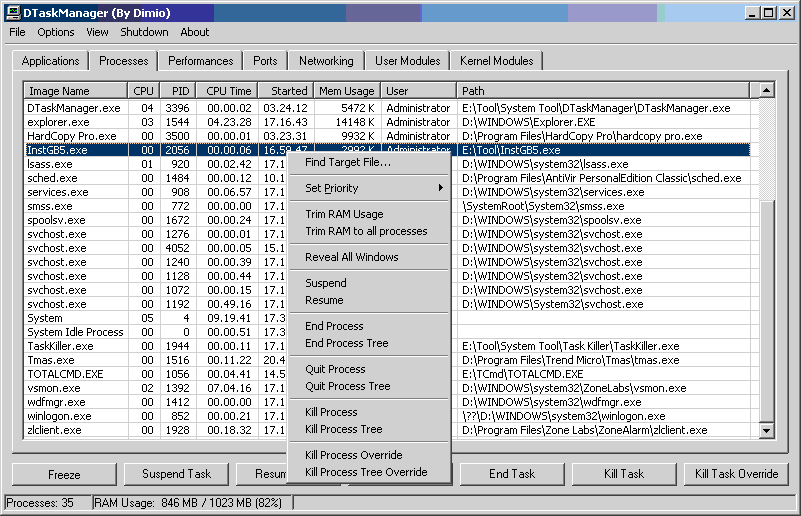Viewport: 801px width, 516px height.
Task: Go to the Kernel Modules tab
Action: pos(496,61)
